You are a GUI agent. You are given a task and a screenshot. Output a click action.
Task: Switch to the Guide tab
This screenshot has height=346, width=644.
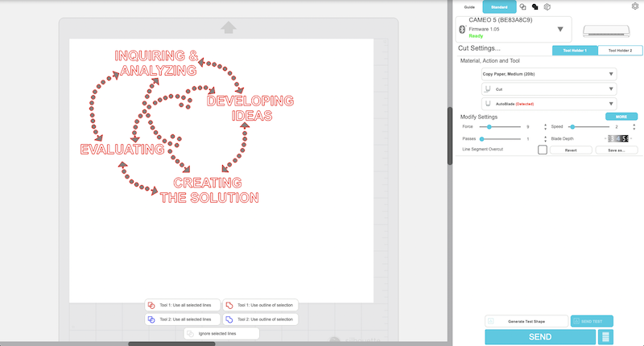tap(469, 6)
